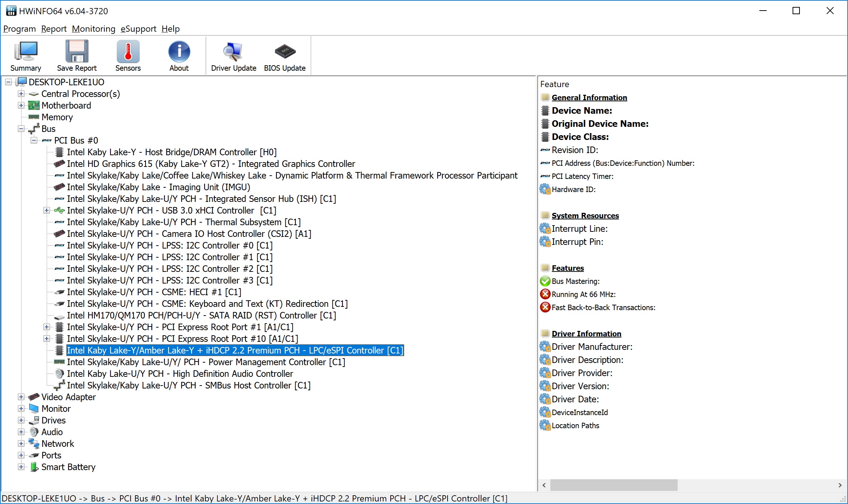Viewport: 848px width, 504px height.
Task: Toggle Running At 66 MHz feature status
Action: (x=545, y=294)
